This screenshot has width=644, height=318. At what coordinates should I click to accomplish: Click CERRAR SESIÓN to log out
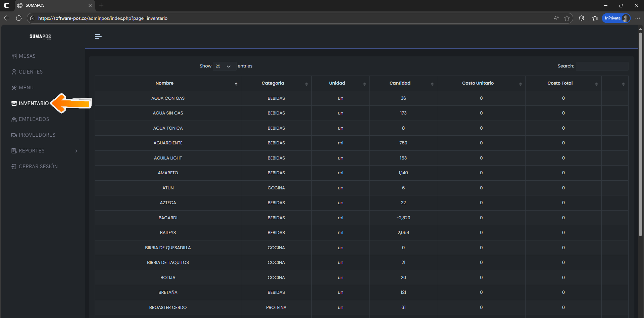click(38, 167)
